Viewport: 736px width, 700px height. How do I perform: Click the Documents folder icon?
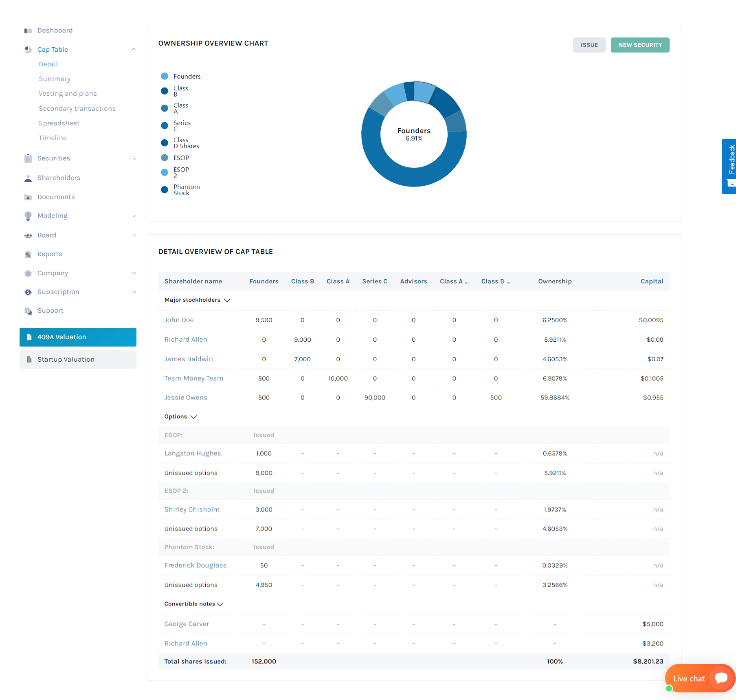pyautogui.click(x=28, y=197)
